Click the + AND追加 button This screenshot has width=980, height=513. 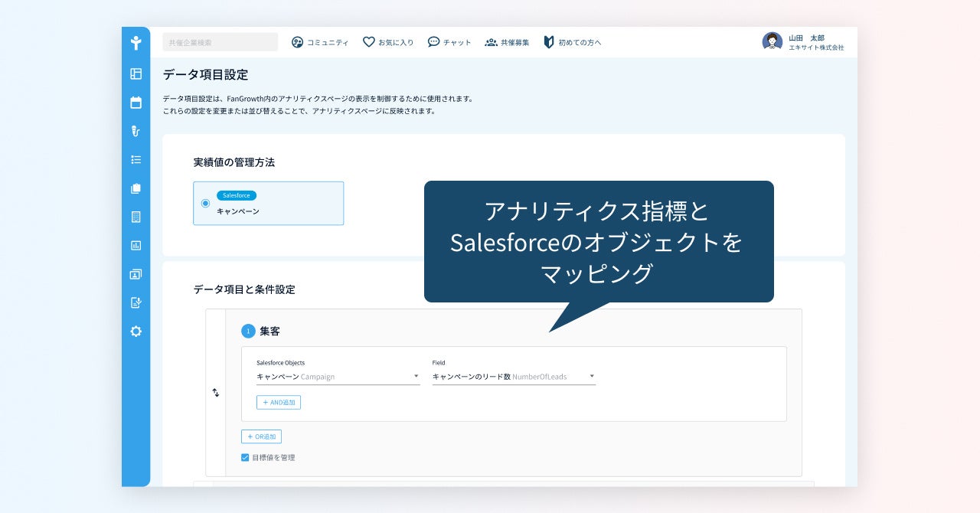[x=279, y=402]
